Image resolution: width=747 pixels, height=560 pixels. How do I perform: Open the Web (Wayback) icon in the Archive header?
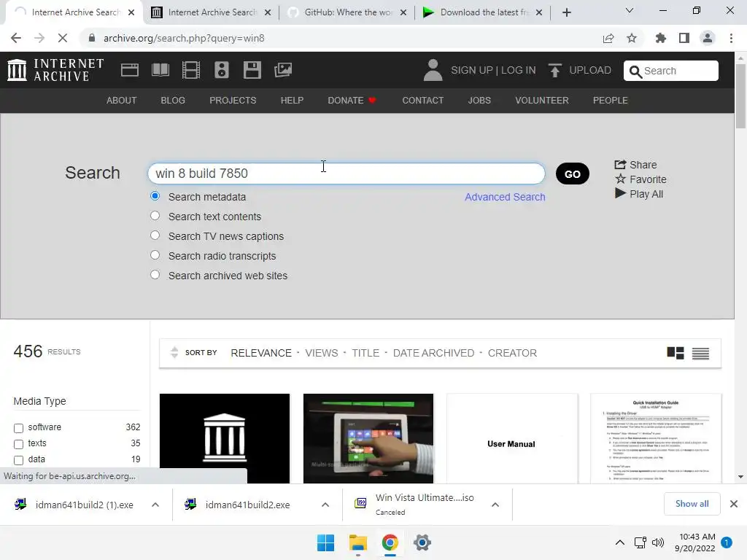(x=130, y=70)
